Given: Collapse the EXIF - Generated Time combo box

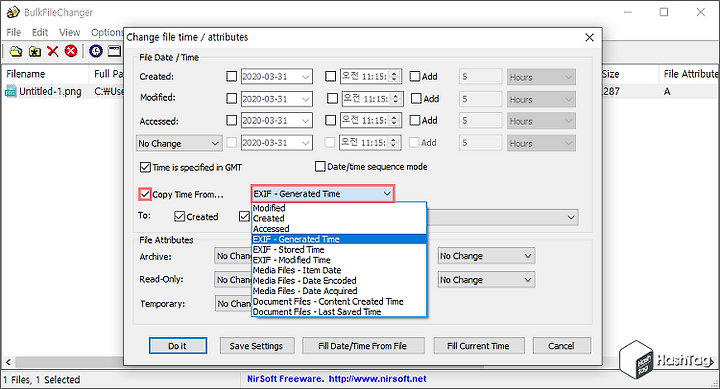Looking at the screenshot, I should point(387,194).
